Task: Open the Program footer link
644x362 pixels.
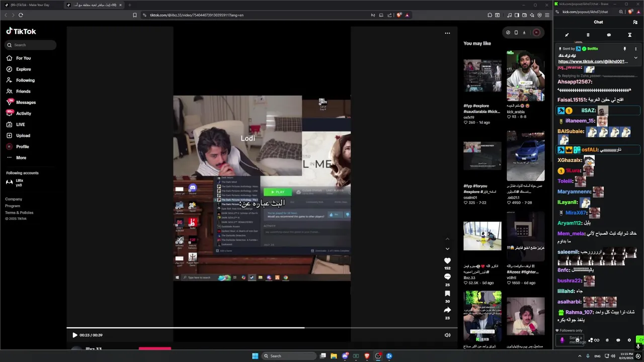Action: tap(13, 206)
